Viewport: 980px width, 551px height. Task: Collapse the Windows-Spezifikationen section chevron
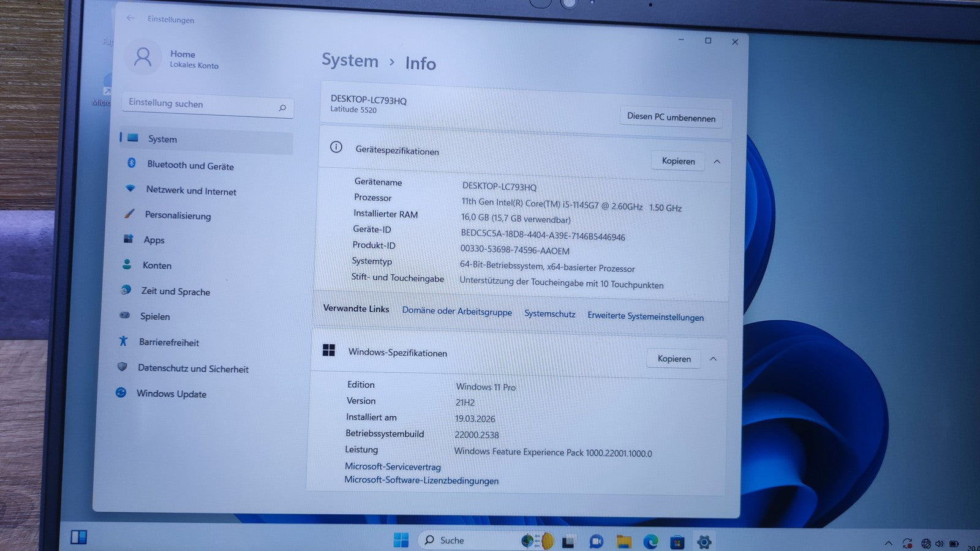pyautogui.click(x=713, y=359)
